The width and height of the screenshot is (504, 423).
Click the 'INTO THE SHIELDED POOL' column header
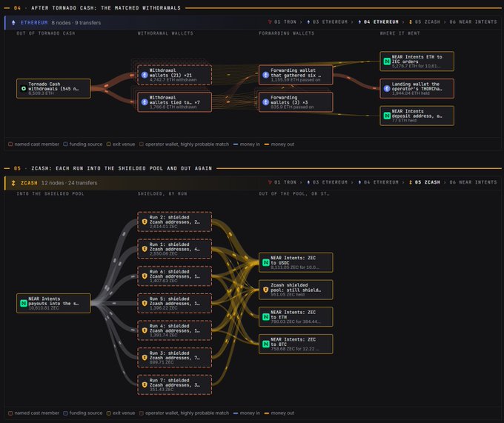point(50,193)
